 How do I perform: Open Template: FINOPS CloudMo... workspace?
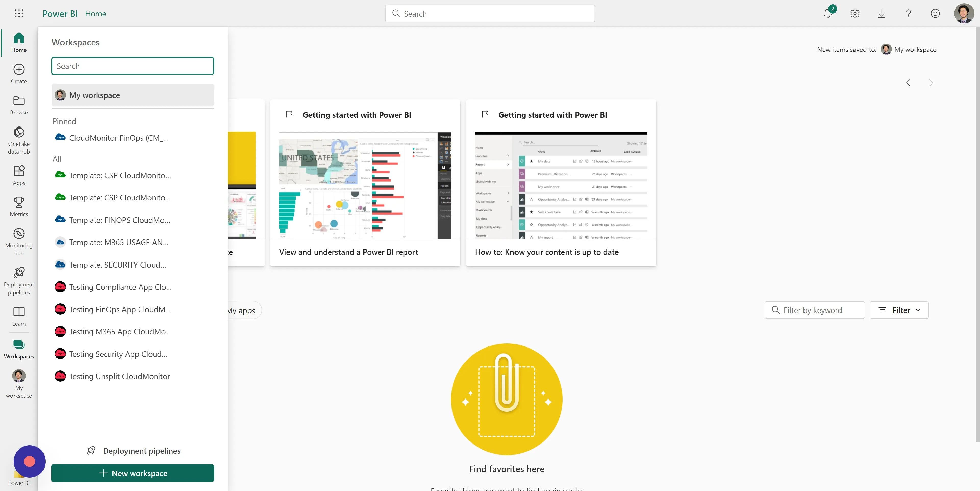pos(132,220)
